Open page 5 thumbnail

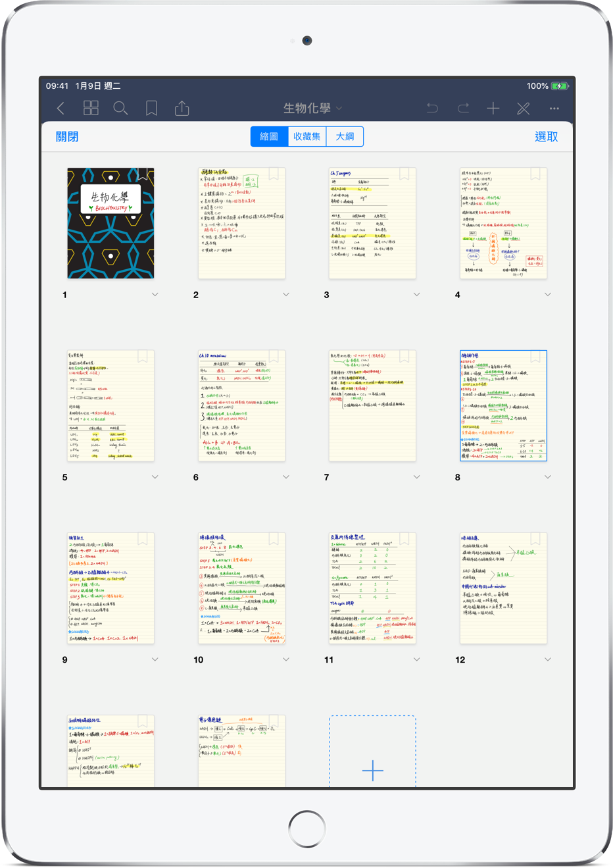tap(110, 405)
